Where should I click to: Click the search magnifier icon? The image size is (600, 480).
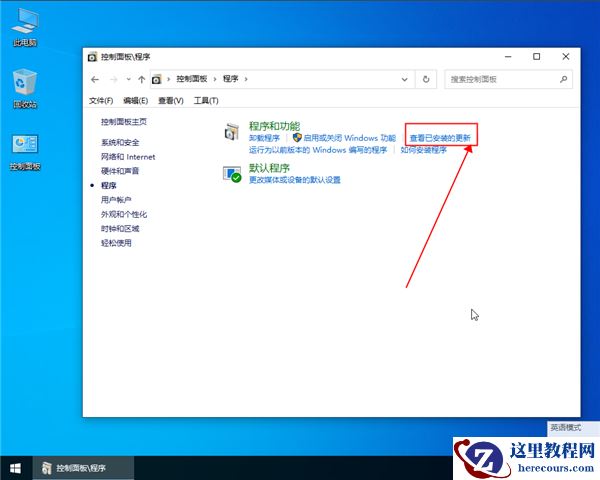pos(563,79)
